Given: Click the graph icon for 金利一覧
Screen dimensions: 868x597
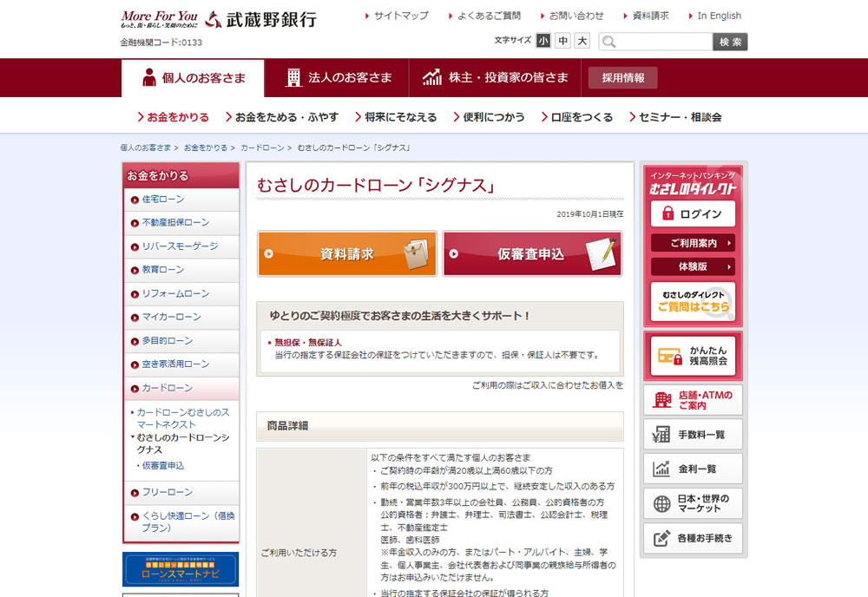Looking at the screenshot, I should pyautogui.click(x=661, y=469).
